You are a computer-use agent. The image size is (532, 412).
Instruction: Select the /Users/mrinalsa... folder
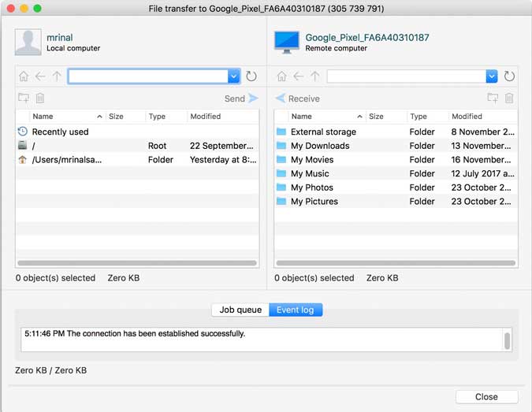coord(137,159)
